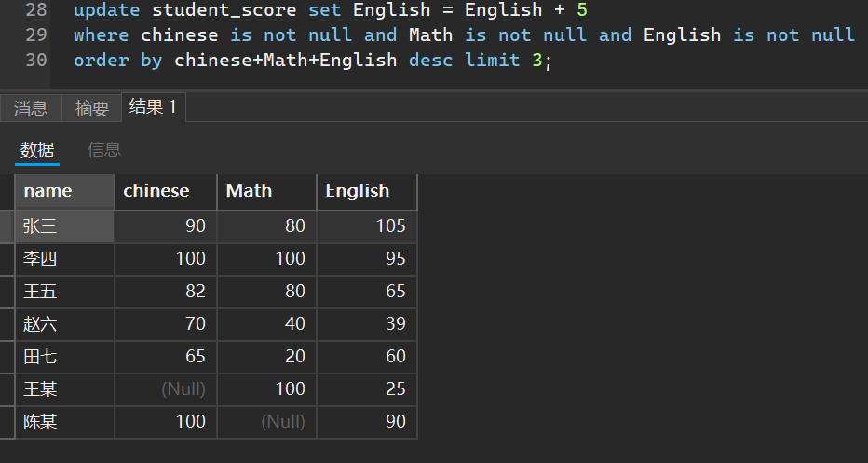Switch to the 数据 sub-tab

(37, 150)
